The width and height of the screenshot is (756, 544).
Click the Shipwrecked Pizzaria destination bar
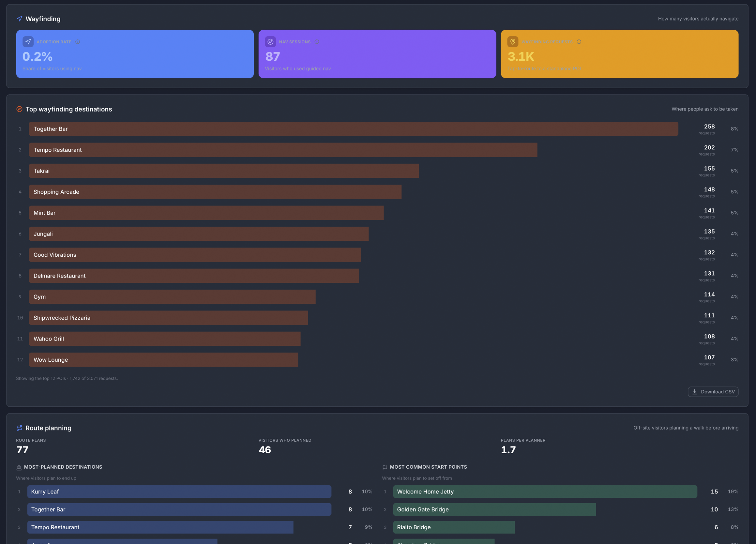(x=168, y=318)
